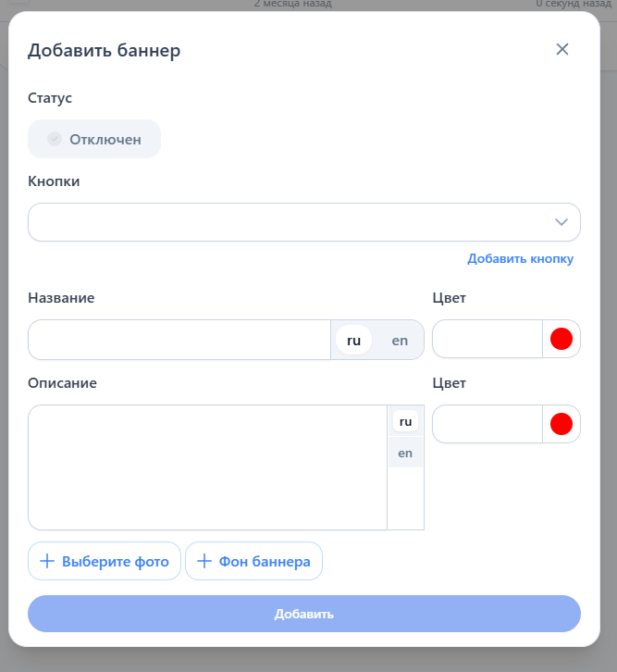This screenshot has width=617, height=672.
Task: Toggle the Отключен status switch
Action: (x=94, y=139)
